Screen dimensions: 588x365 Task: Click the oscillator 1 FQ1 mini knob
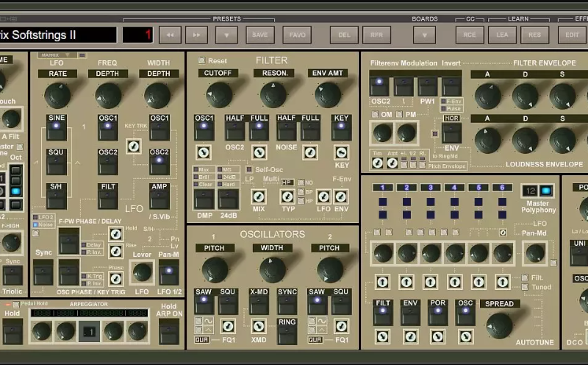pyautogui.click(x=228, y=326)
